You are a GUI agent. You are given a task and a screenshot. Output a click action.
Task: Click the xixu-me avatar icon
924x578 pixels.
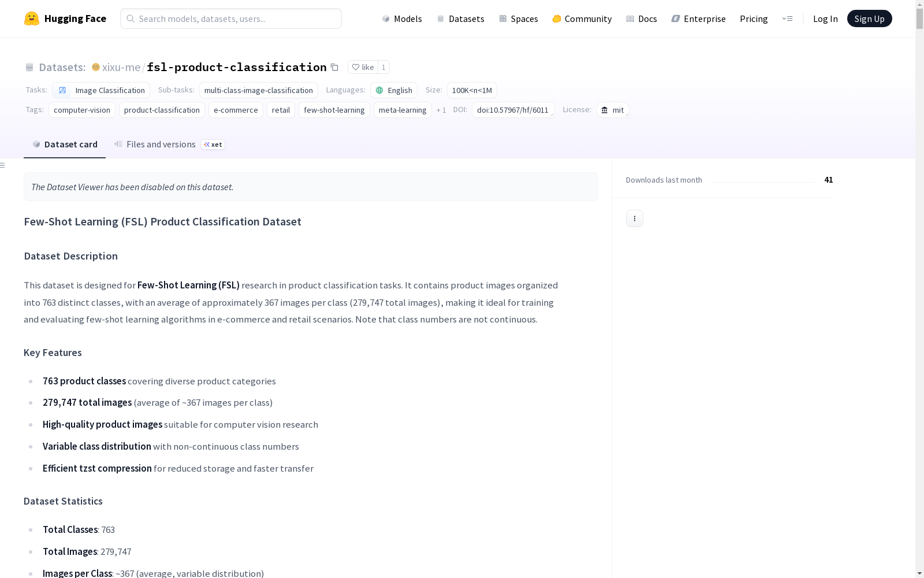click(96, 67)
